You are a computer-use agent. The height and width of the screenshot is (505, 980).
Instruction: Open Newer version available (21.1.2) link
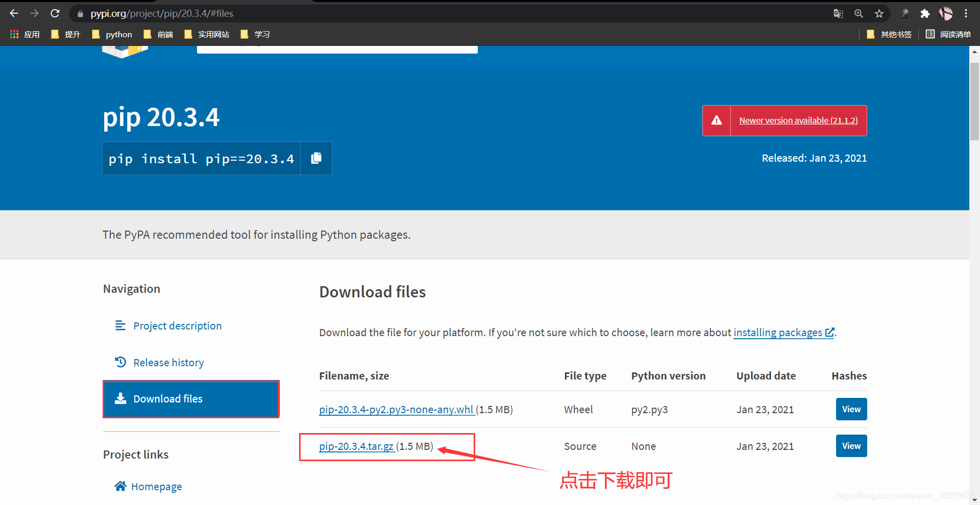pos(798,120)
